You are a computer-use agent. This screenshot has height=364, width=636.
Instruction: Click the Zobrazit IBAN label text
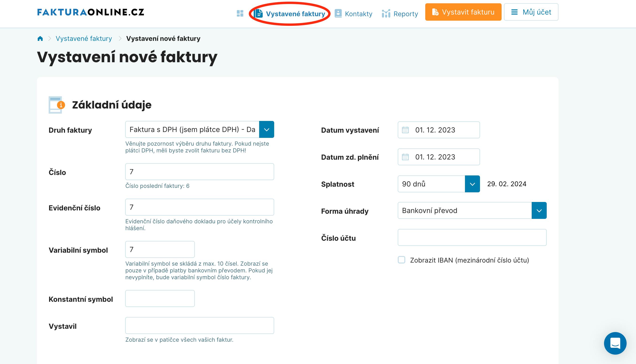point(469,260)
